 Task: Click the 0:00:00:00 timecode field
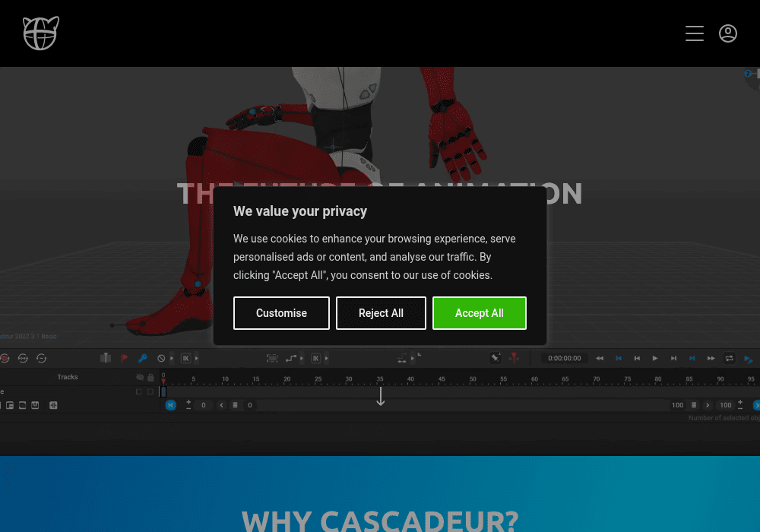pyautogui.click(x=564, y=358)
